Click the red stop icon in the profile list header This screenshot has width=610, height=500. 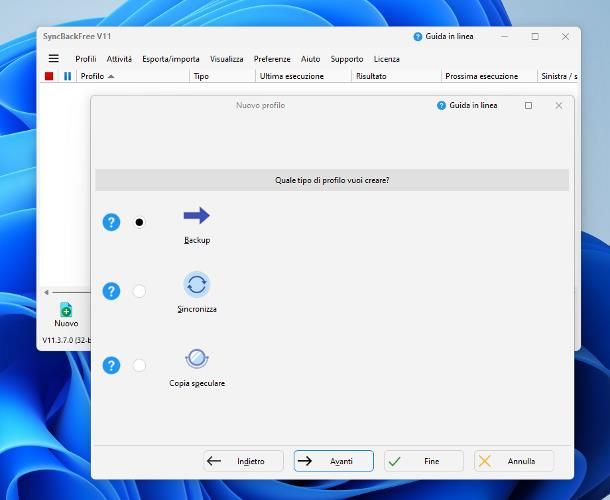(49, 76)
